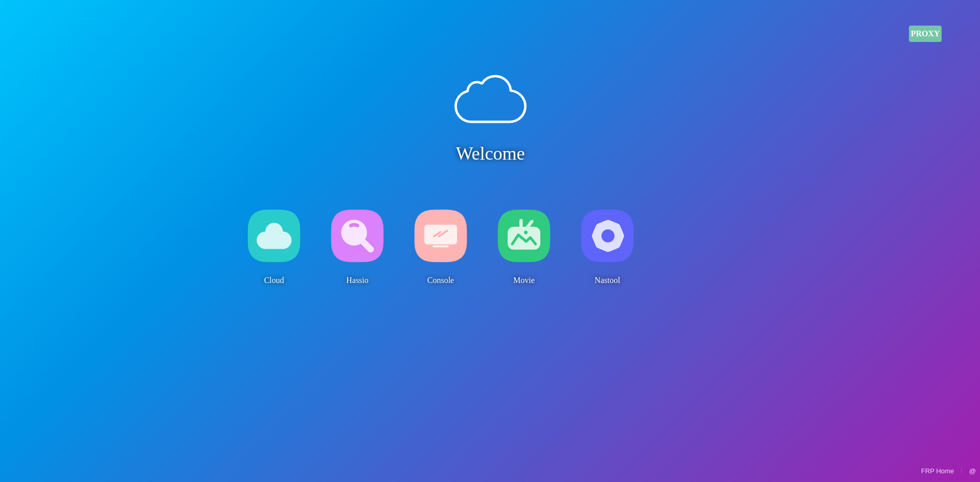Select the Movie text label
Image resolution: width=980 pixels, height=482 pixels.
[523, 280]
